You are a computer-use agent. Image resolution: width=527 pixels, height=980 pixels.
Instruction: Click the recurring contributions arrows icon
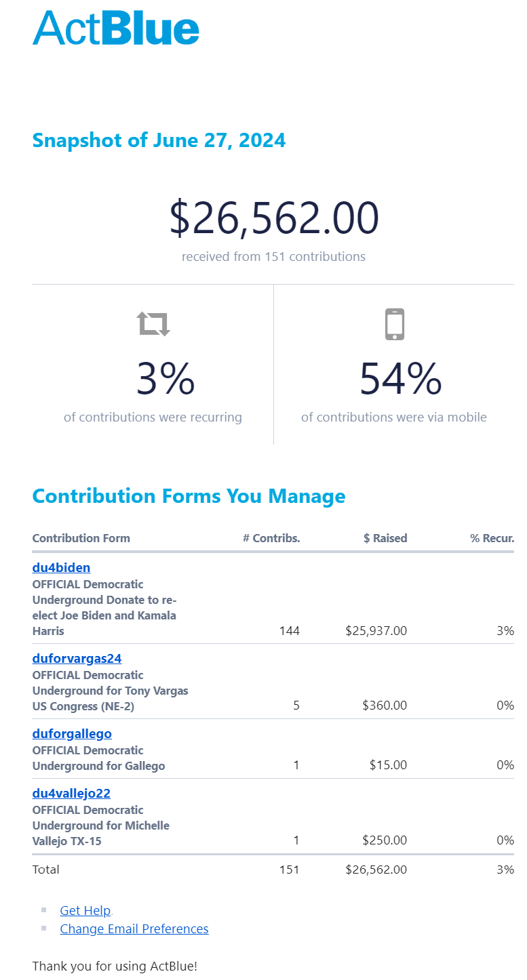153,324
